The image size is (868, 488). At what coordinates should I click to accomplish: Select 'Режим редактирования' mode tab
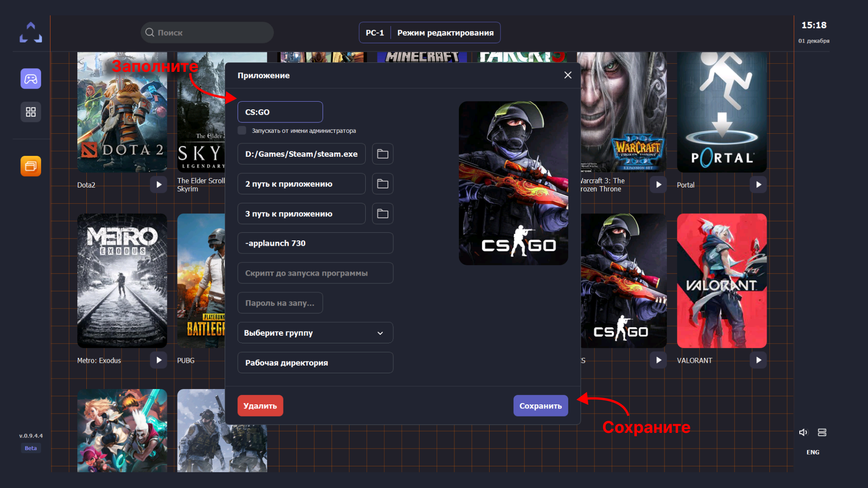coord(445,33)
